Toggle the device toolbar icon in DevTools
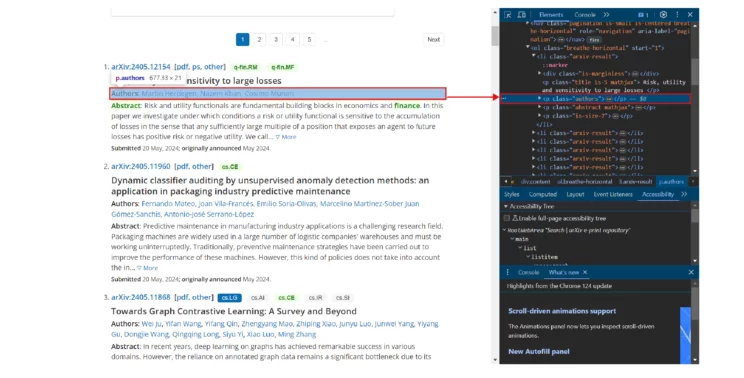Screen dimensions: 744x378 [x=521, y=15]
